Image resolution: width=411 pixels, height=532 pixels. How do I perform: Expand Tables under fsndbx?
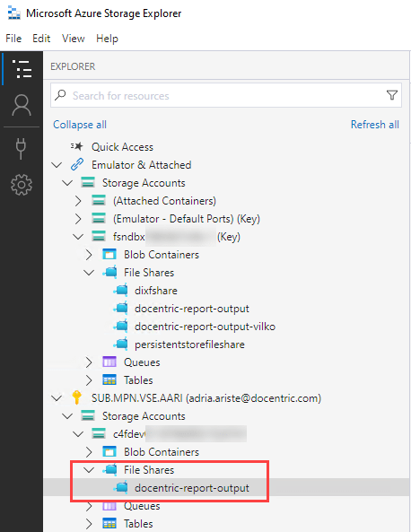pyautogui.click(x=89, y=380)
